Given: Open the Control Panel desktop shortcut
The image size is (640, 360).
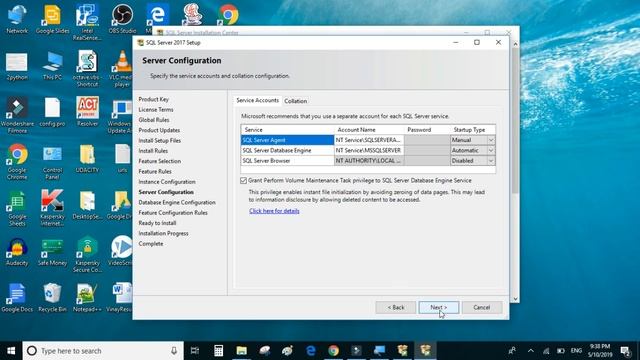Looking at the screenshot, I should [x=52, y=162].
